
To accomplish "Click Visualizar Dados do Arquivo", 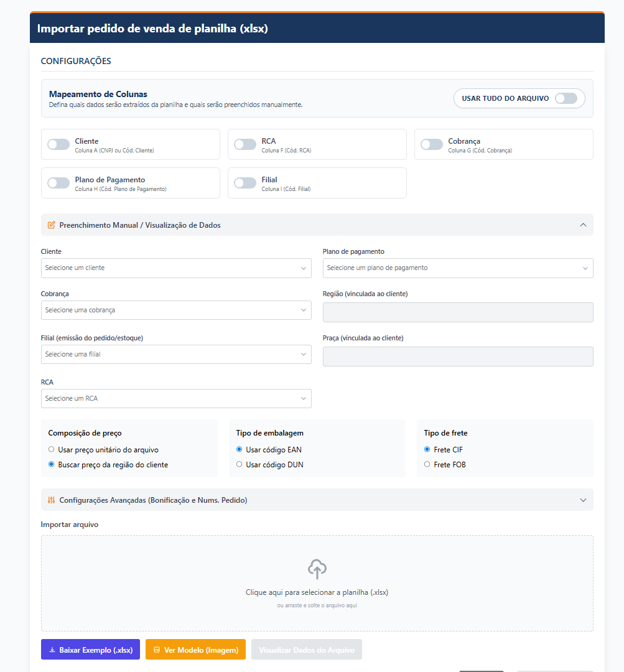I will click(x=306, y=650).
